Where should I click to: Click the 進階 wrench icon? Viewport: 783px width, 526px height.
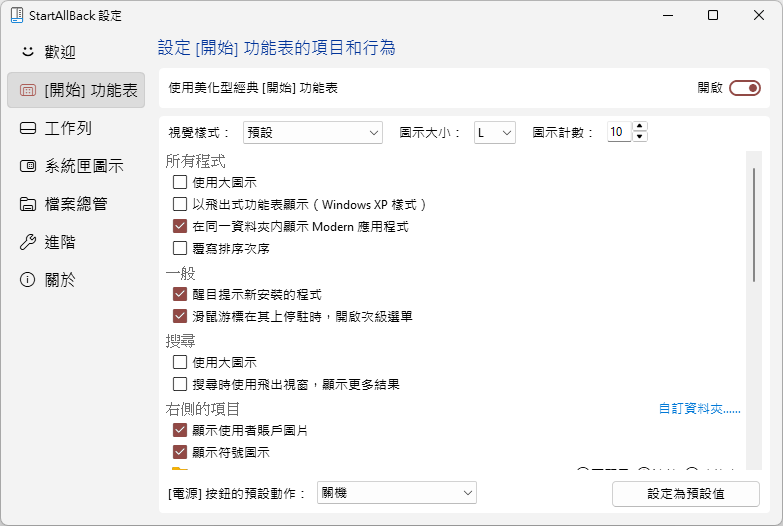coord(28,242)
